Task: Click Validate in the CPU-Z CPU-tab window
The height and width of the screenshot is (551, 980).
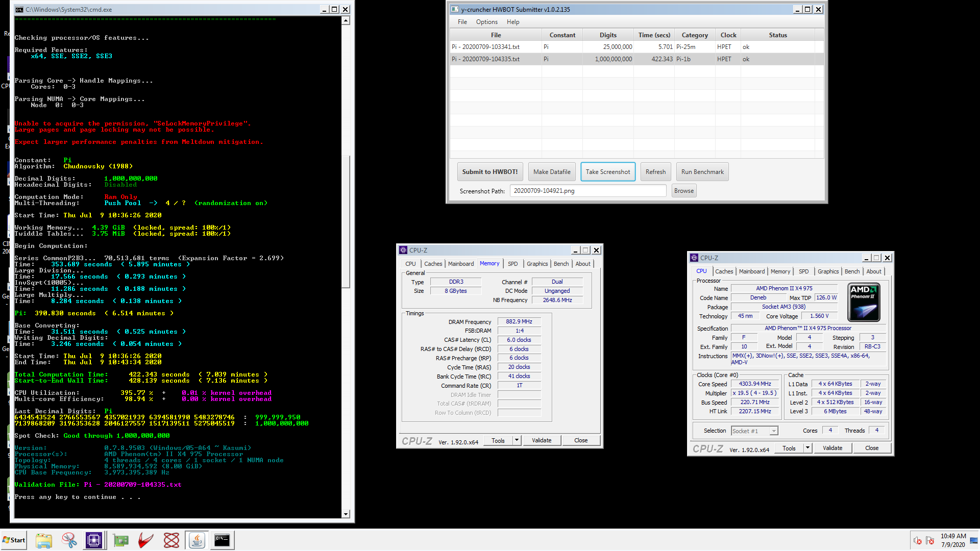Action: [x=832, y=448]
